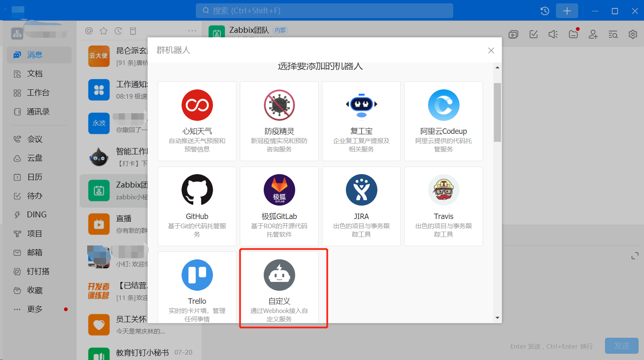Open 开发者训练营 conversation
Screen dimensions: 644x360
[114, 291]
